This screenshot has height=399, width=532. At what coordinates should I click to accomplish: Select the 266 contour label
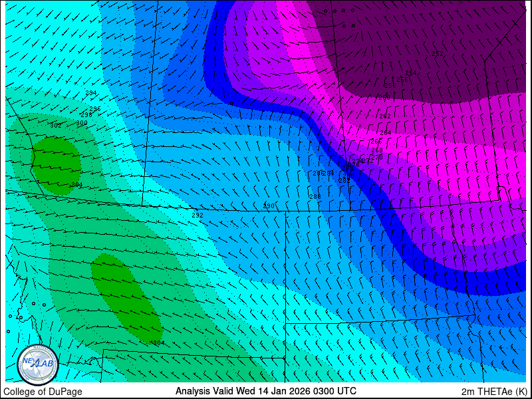pyautogui.click(x=376, y=141)
